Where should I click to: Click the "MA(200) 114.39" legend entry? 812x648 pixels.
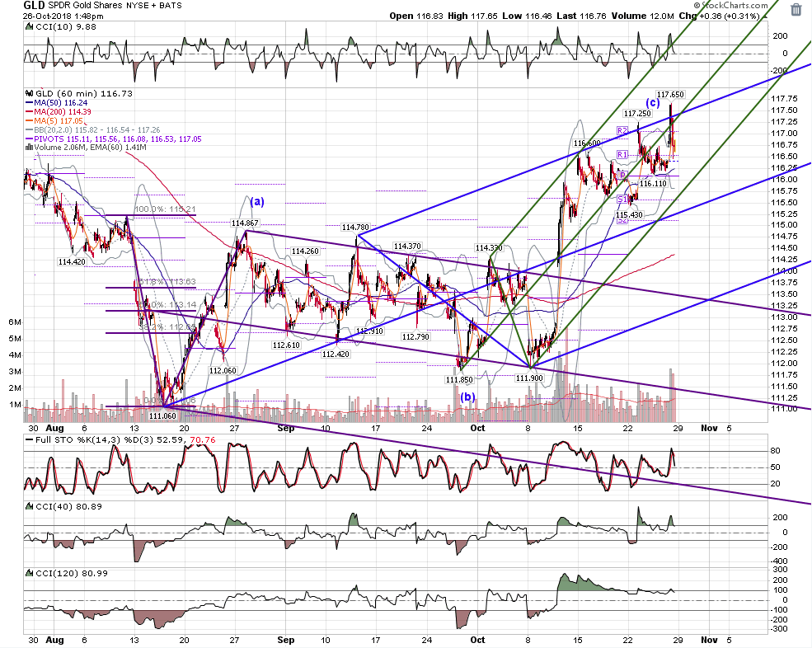(62, 112)
